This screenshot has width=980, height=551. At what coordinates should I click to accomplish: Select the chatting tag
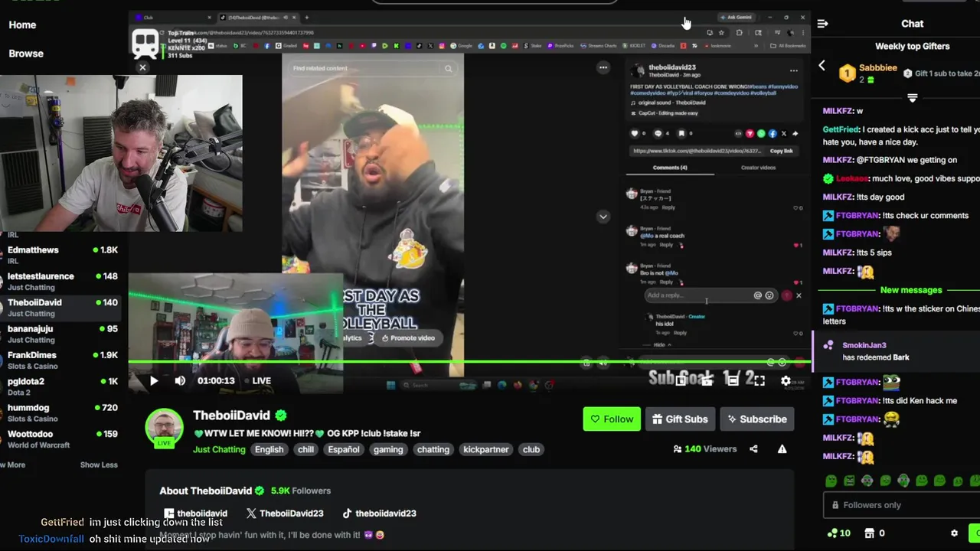pyautogui.click(x=433, y=449)
